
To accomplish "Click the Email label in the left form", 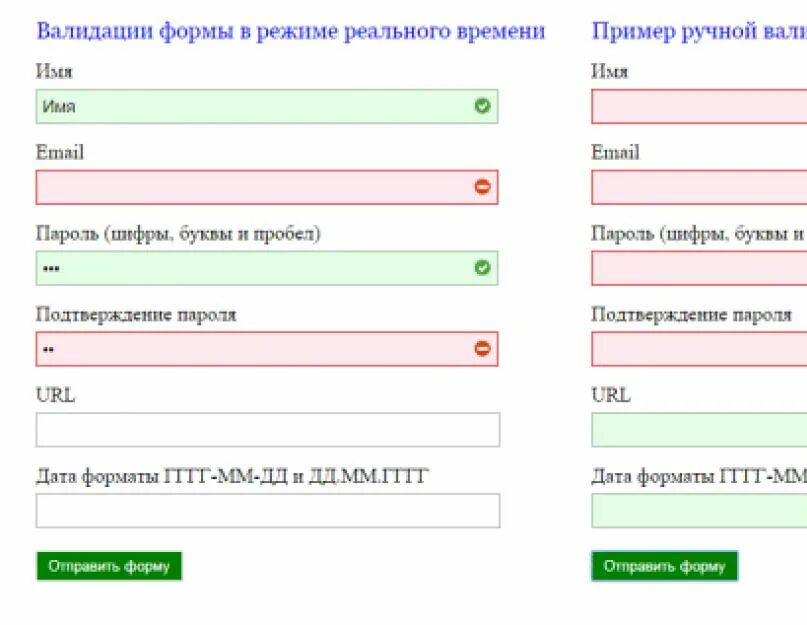I will (x=60, y=152).
